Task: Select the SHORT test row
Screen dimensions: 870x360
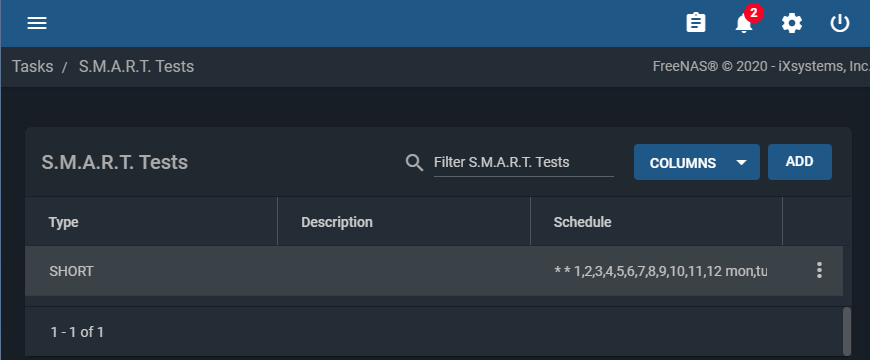Action: (434, 271)
